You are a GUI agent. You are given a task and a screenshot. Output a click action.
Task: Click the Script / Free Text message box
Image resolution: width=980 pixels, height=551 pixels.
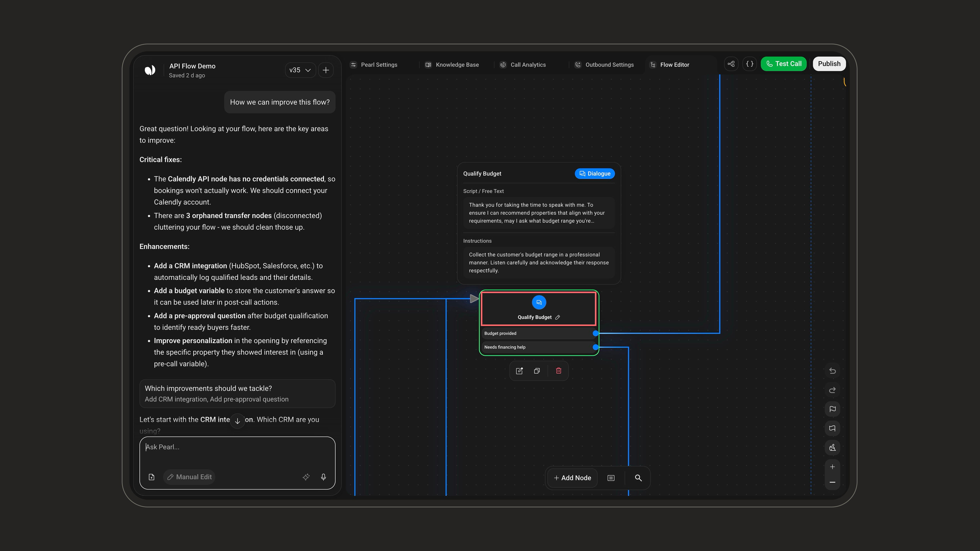539,213
